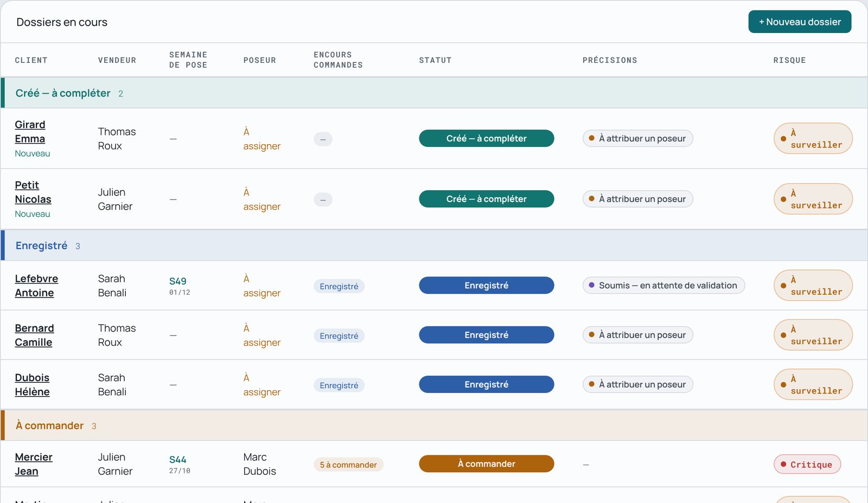Sort by the Client column header
This screenshot has height=503, width=868.
click(x=31, y=60)
